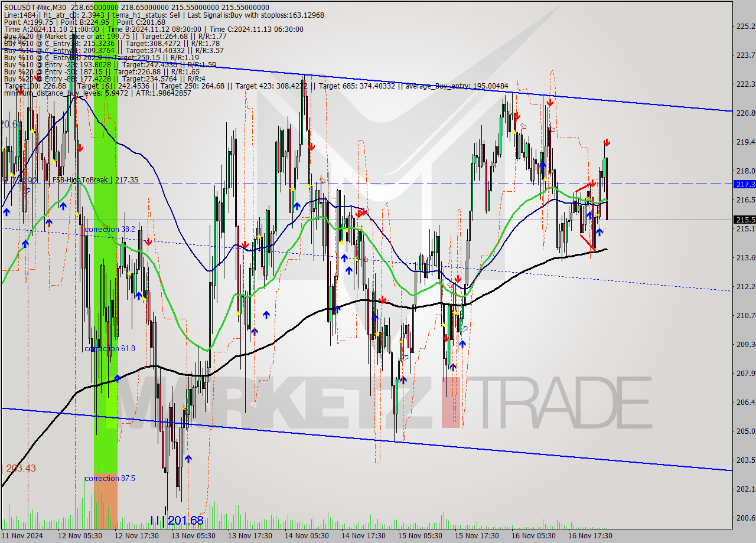Click the 'Point A:199.75' info line
Screen dimensions: 756x543
click(x=84, y=22)
